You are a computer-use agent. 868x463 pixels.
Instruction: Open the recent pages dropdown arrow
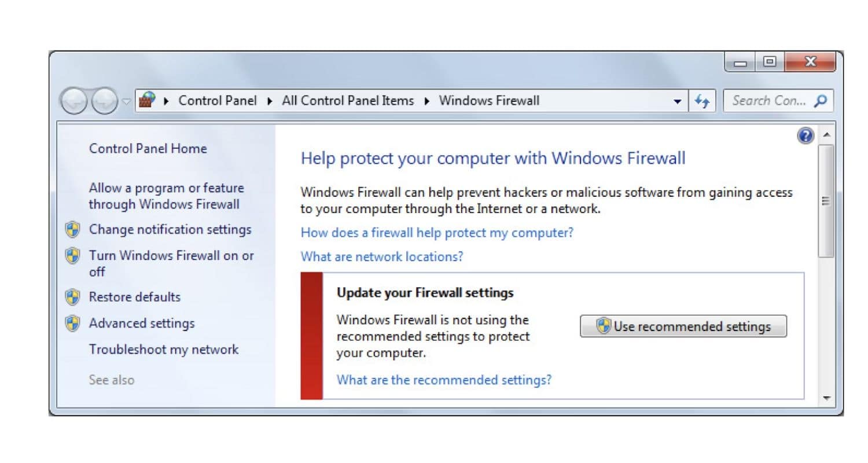coord(126,102)
